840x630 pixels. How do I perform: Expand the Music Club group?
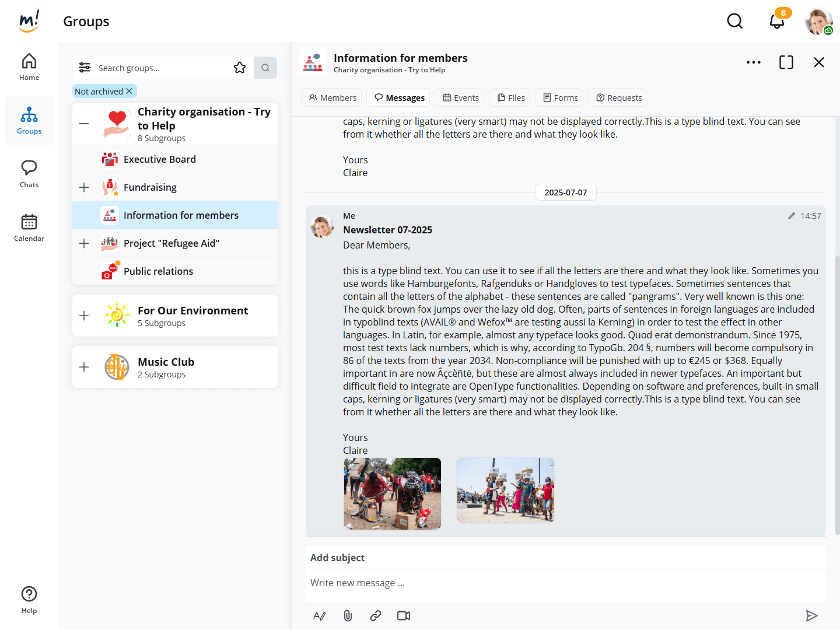(84, 367)
